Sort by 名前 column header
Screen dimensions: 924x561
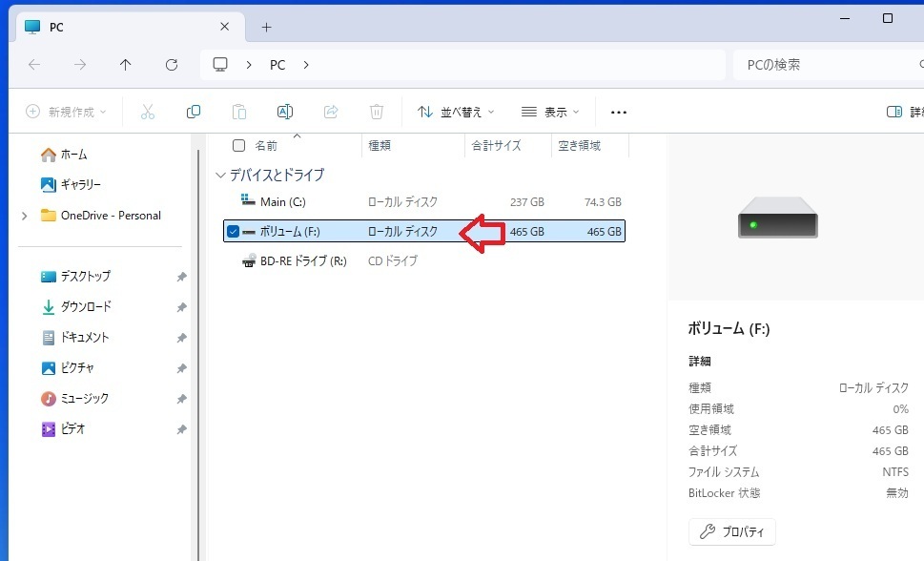[x=266, y=146]
